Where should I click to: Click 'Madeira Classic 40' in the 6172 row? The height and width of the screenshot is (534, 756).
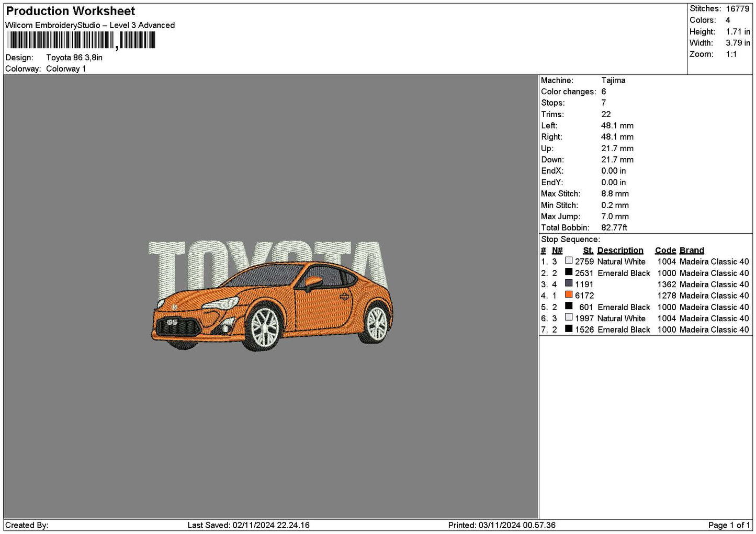(714, 296)
